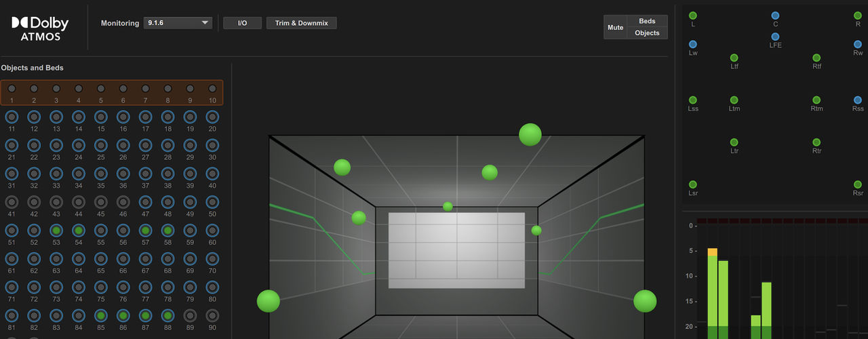
Task: Select active object 85
Action: click(x=101, y=315)
